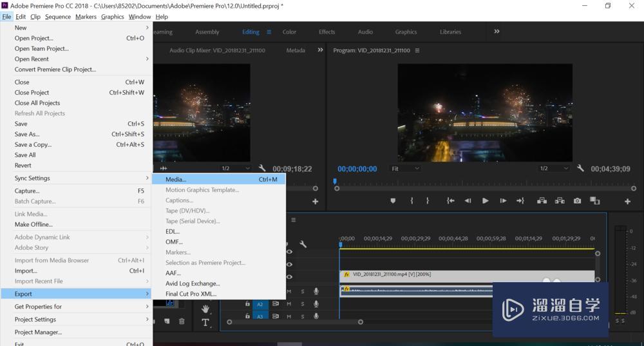
Task: Open Program monitor 1/2 playback resolution dropdown
Action: coord(554,168)
